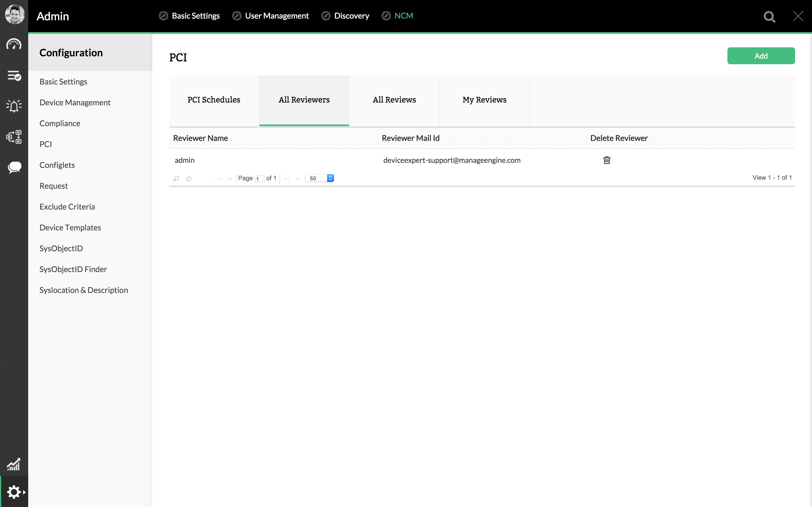
Task: Click the network maps sidebar icon
Action: (14, 137)
